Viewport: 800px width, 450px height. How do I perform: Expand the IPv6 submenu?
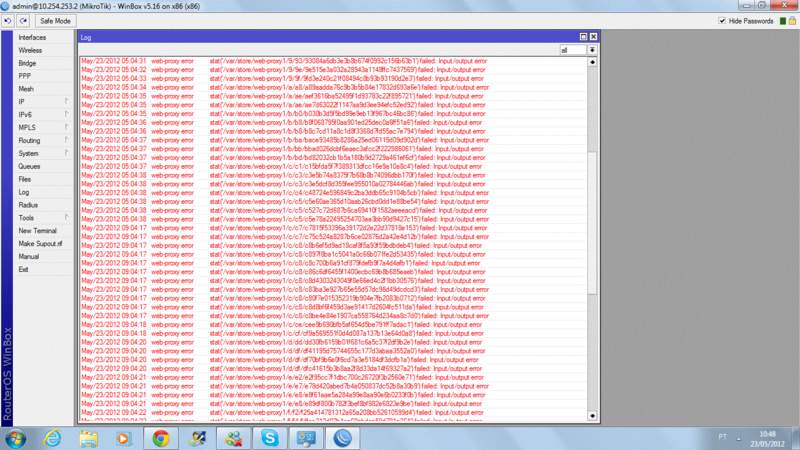(x=43, y=115)
